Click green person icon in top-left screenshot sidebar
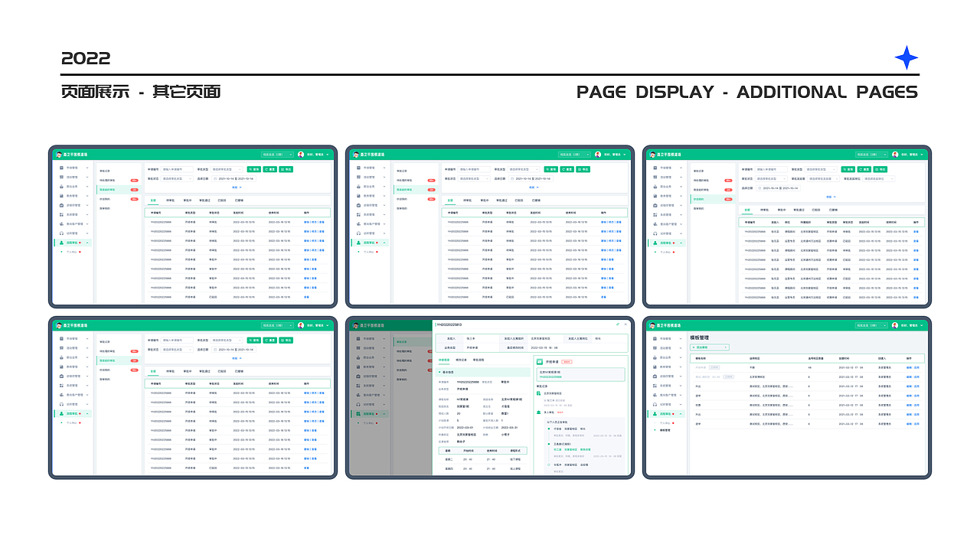980x551 pixels. pyautogui.click(x=61, y=243)
